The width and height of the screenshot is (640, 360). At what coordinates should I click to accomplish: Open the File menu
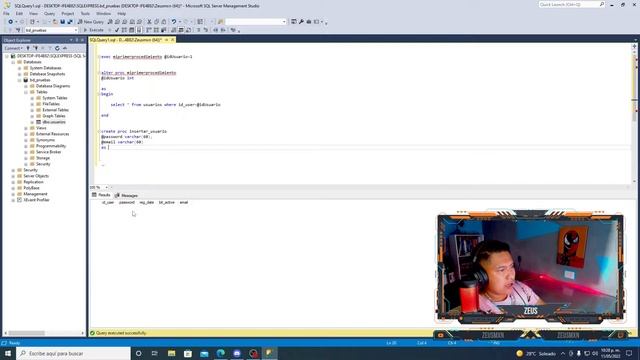(6, 13)
